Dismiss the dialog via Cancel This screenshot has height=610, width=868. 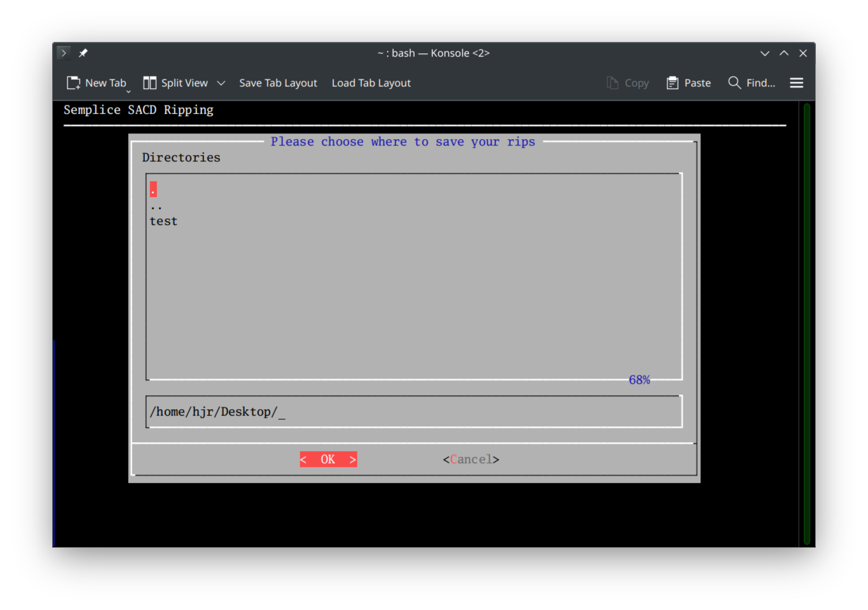pyautogui.click(x=471, y=459)
